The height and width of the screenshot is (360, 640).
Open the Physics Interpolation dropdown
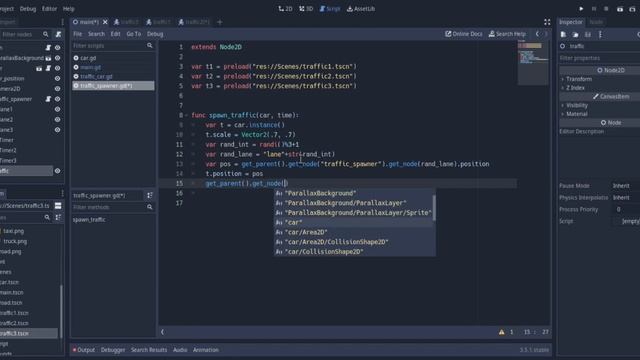tap(625, 198)
